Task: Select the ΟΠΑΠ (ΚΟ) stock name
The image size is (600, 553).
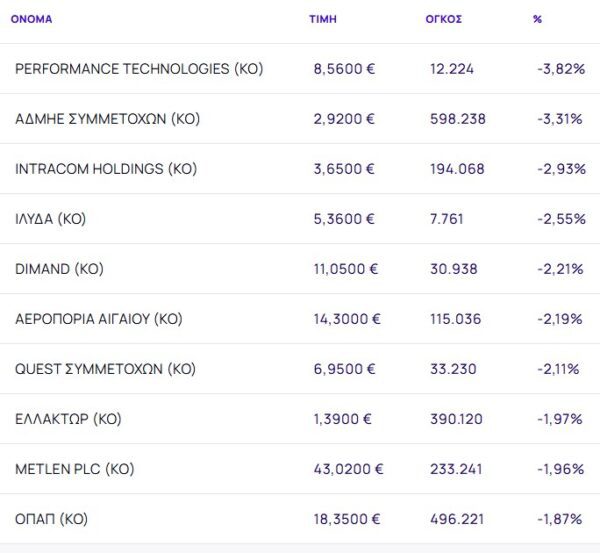Action: [51, 519]
